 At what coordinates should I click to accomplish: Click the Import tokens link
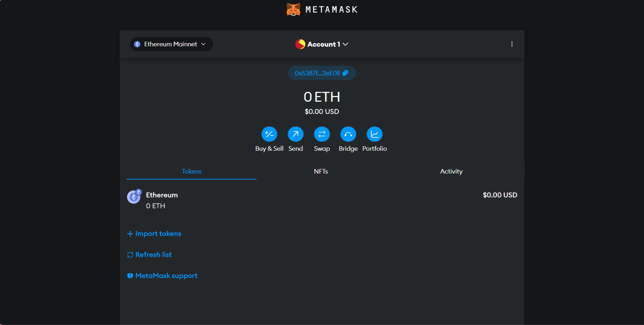click(154, 233)
